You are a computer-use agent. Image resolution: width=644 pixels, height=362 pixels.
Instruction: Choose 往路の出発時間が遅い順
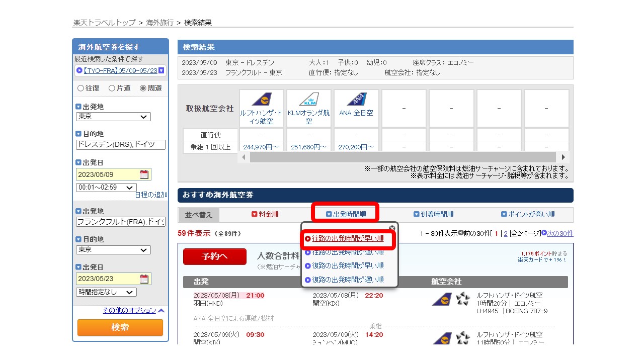345,252
